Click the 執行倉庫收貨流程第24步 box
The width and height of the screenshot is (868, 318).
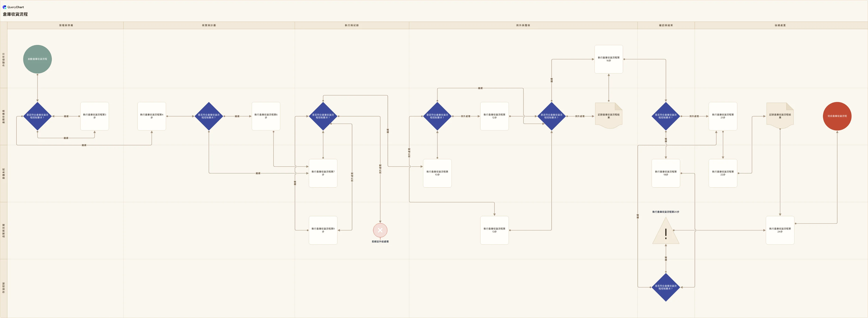780,230
